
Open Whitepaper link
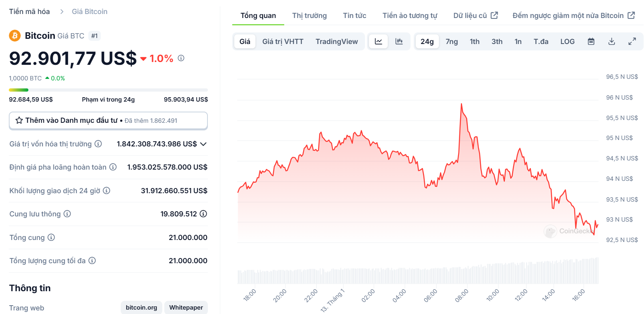[186, 307]
